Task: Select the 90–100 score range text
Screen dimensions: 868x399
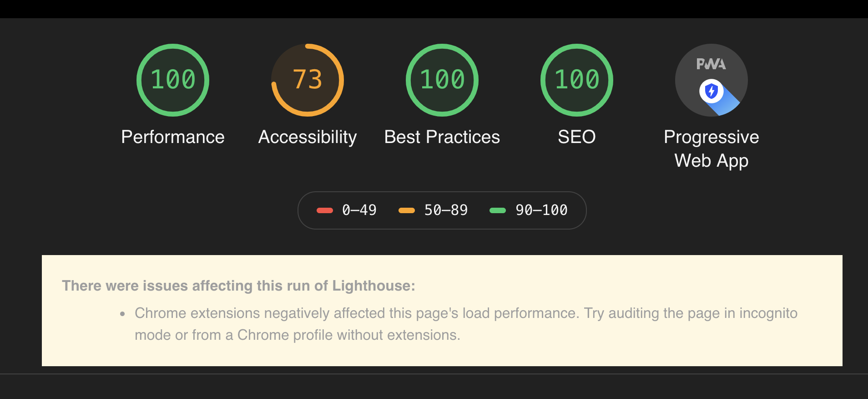Action: pos(541,210)
